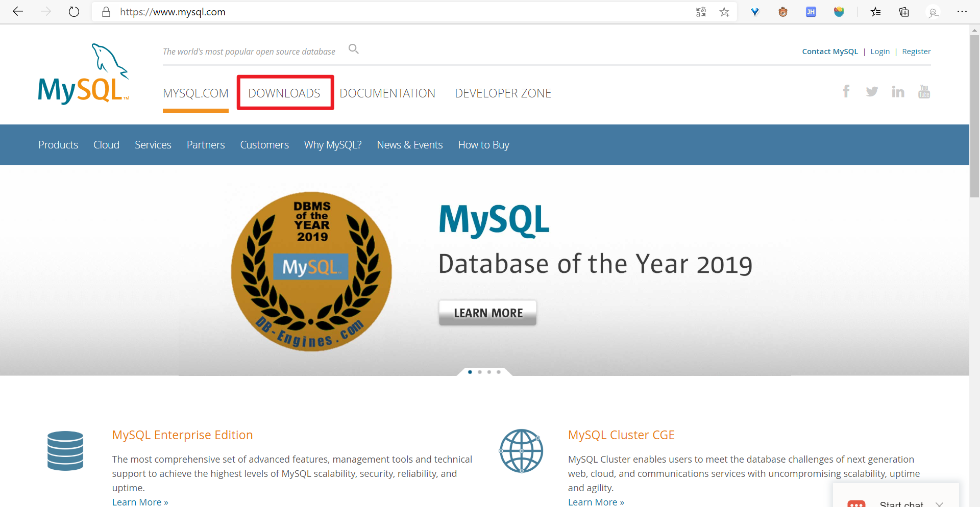Viewport: 980px width, 507px height.
Task: Click the globe icon for MySQL Cluster CGE
Action: pos(521,451)
